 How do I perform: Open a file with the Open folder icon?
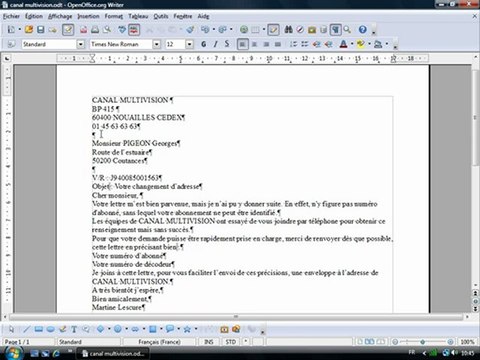[29, 30]
